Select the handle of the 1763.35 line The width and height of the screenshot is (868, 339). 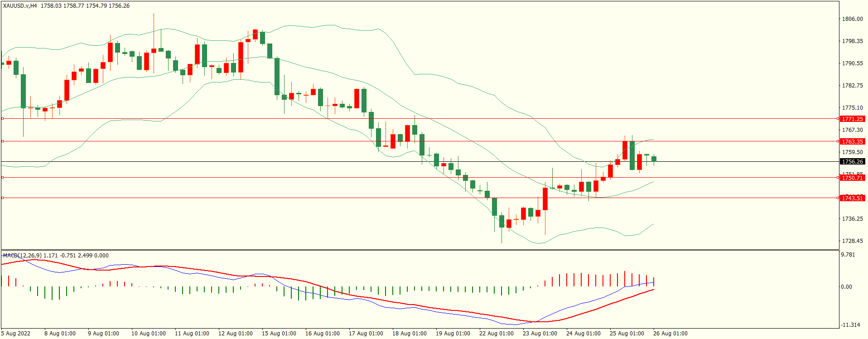pos(2,141)
